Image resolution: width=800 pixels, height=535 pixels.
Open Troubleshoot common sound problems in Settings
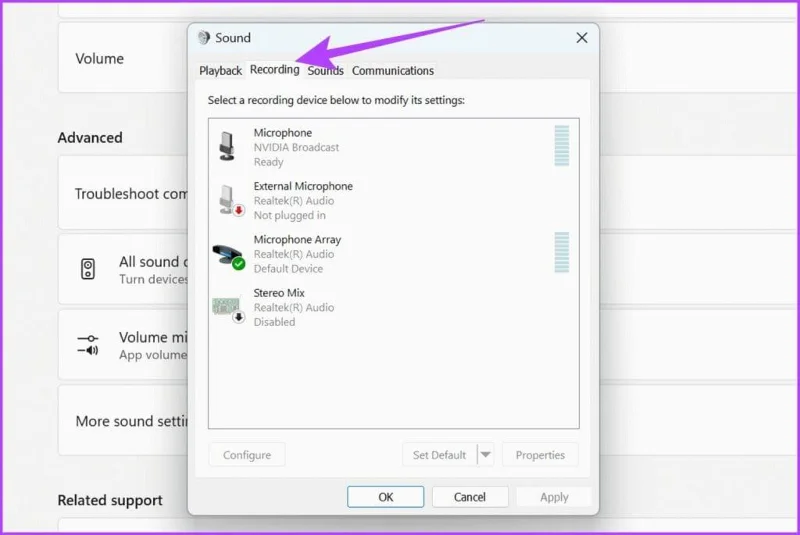[x=123, y=193]
